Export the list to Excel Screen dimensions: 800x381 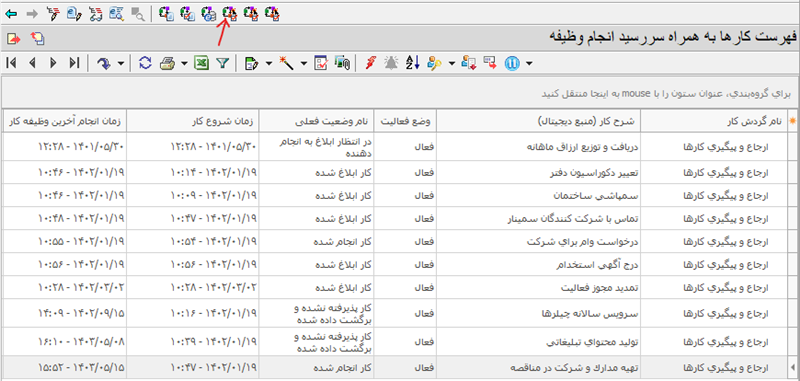(x=202, y=63)
